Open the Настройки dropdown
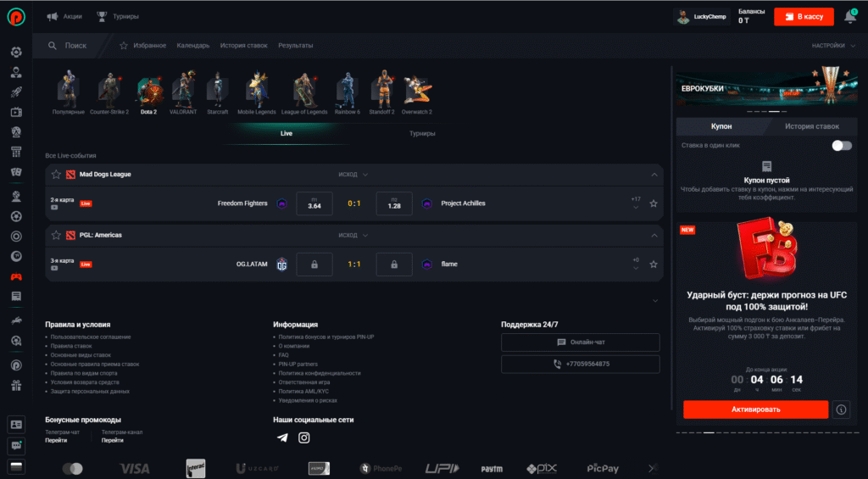868x479 pixels. pyautogui.click(x=834, y=46)
